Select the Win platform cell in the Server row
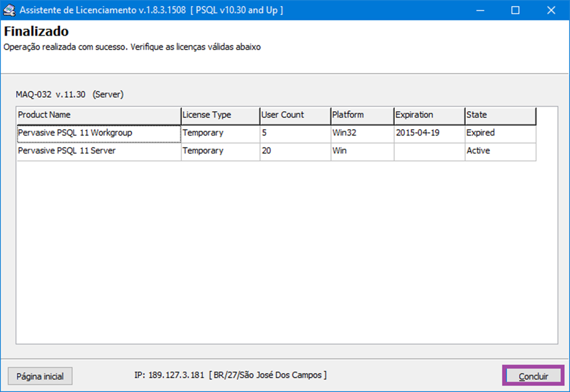The height and width of the screenshot is (392, 570). (x=362, y=152)
